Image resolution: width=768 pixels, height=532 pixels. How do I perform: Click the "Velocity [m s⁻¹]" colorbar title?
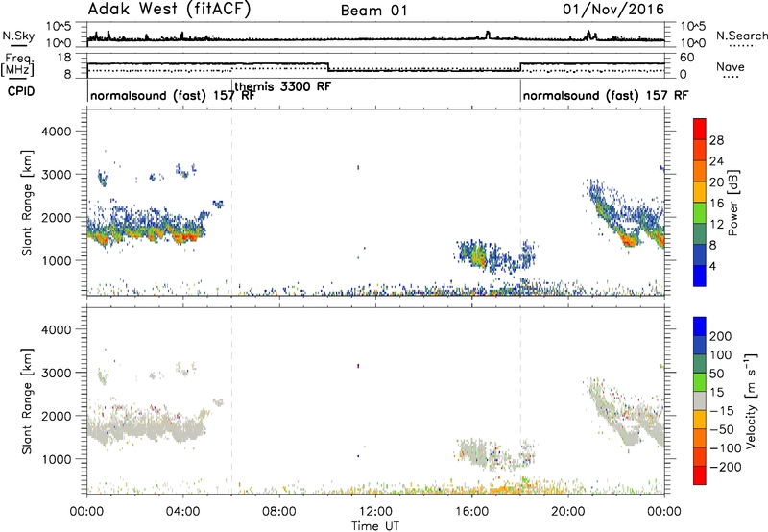pyautogui.click(x=750, y=400)
